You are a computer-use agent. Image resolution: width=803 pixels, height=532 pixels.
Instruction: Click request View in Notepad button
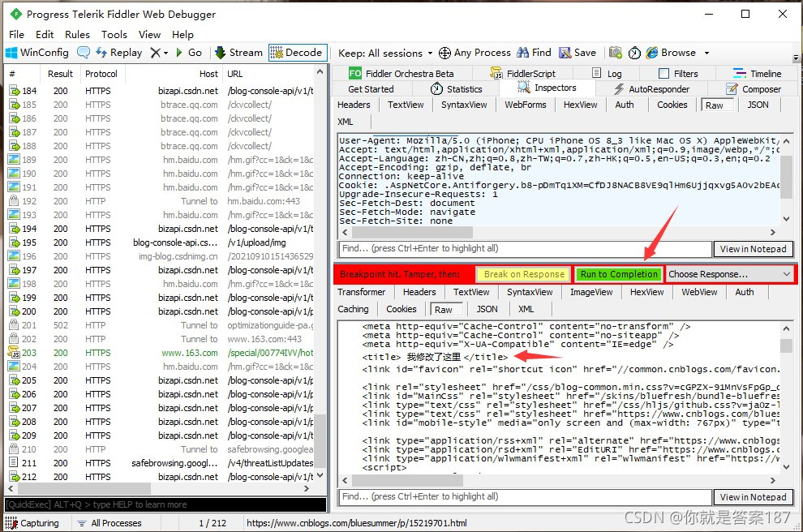[753, 249]
